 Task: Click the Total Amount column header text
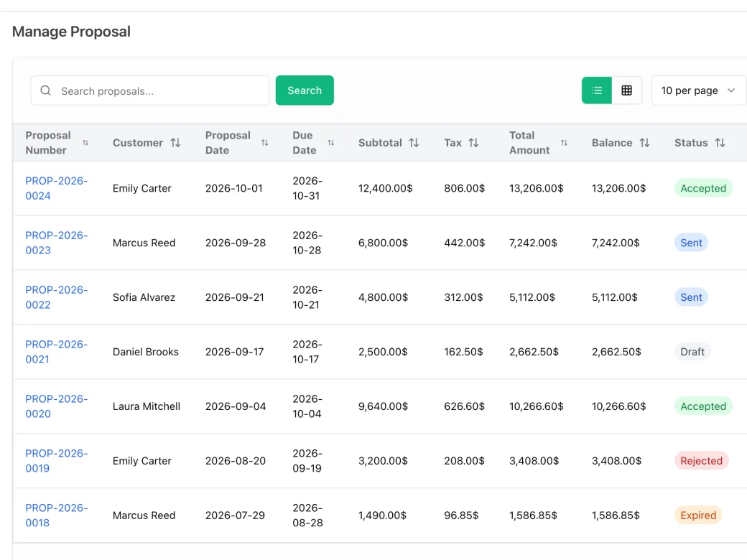pos(529,143)
